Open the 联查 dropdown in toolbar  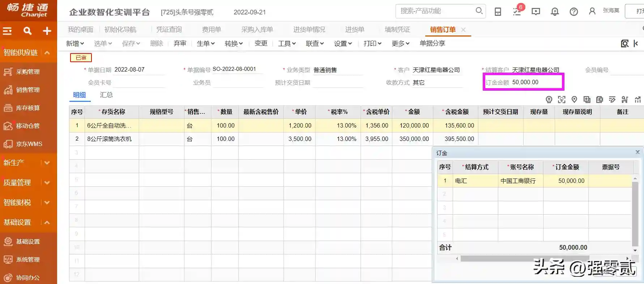315,43
